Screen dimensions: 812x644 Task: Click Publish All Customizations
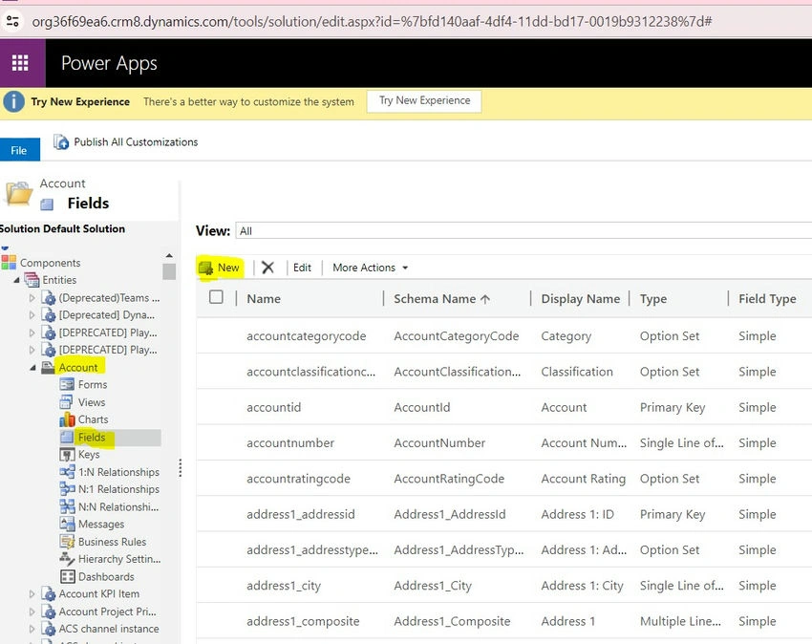[x=136, y=142]
